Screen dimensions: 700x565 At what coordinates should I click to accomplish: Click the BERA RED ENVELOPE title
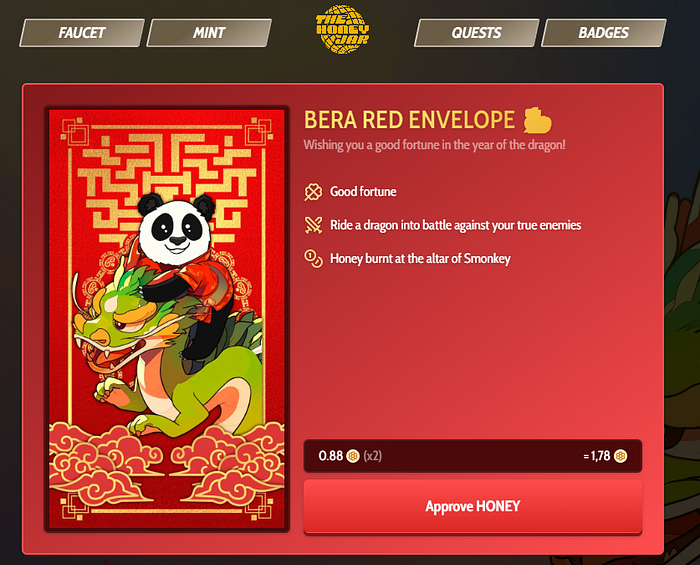[x=409, y=120]
